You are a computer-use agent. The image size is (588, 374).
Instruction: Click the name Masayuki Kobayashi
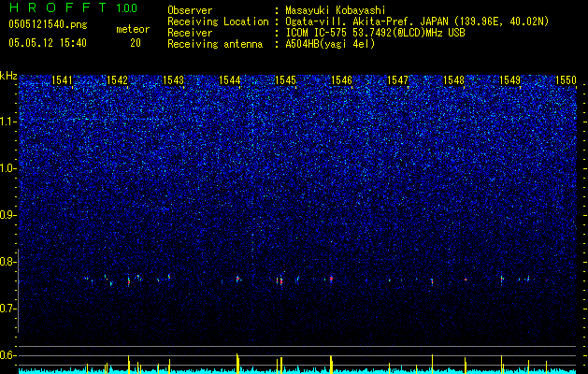coord(336,10)
